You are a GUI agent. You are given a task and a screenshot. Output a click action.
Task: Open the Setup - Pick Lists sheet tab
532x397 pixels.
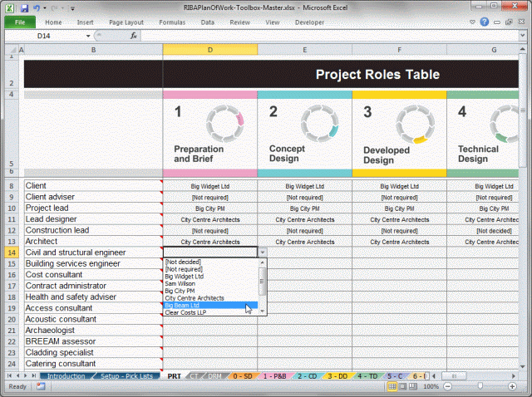pyautogui.click(x=126, y=376)
